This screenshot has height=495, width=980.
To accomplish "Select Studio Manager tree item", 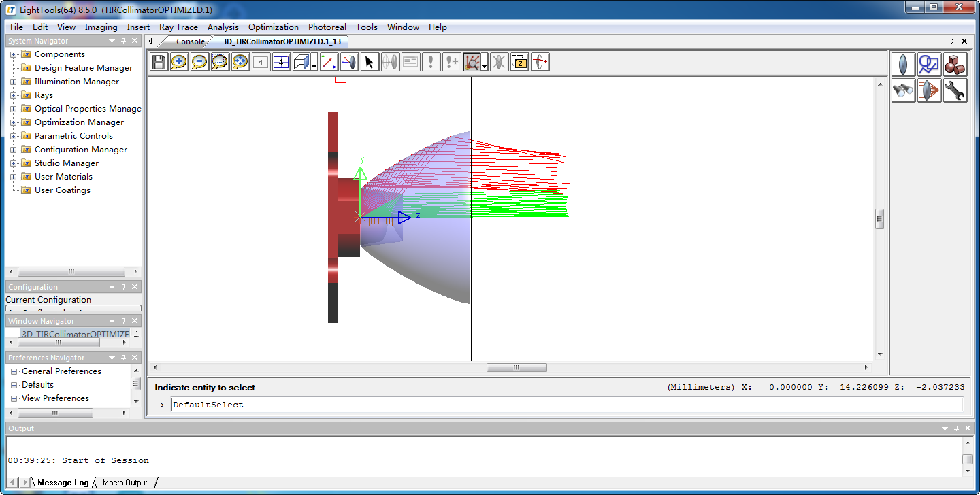I will (x=66, y=163).
